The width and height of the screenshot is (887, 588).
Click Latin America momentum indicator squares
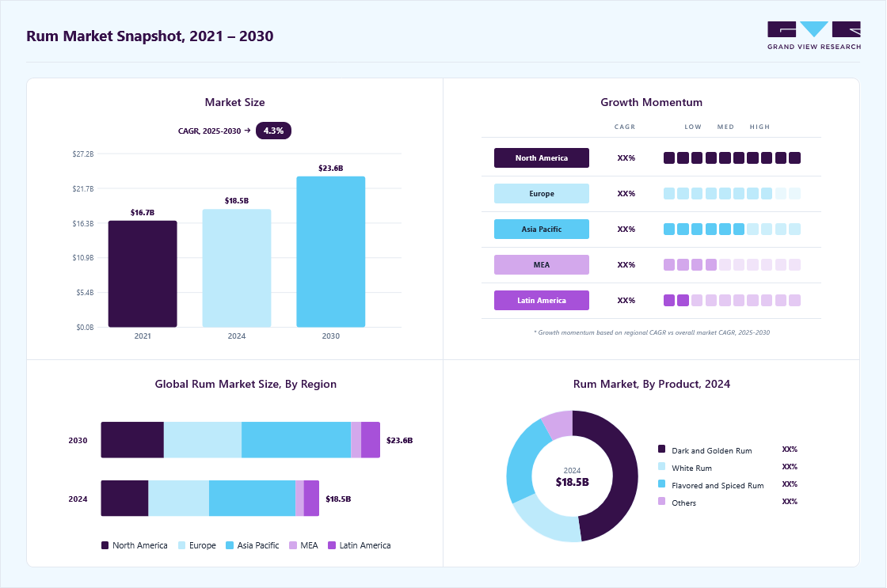click(732, 300)
